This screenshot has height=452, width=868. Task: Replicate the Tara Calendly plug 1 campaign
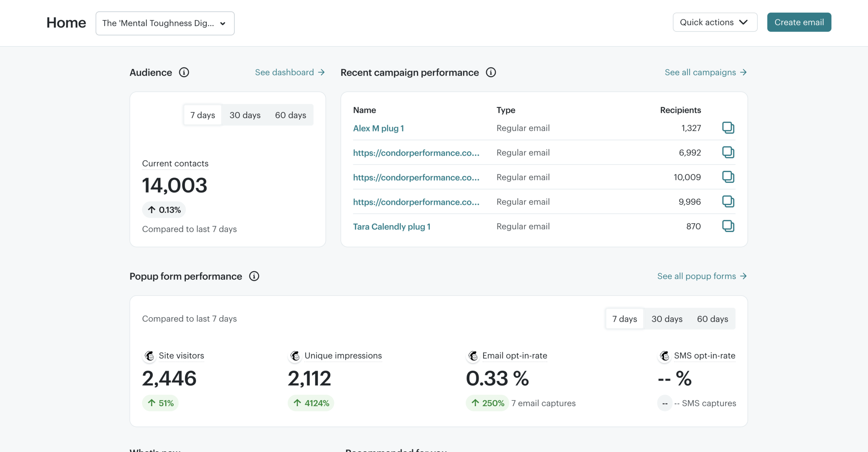pyautogui.click(x=728, y=226)
